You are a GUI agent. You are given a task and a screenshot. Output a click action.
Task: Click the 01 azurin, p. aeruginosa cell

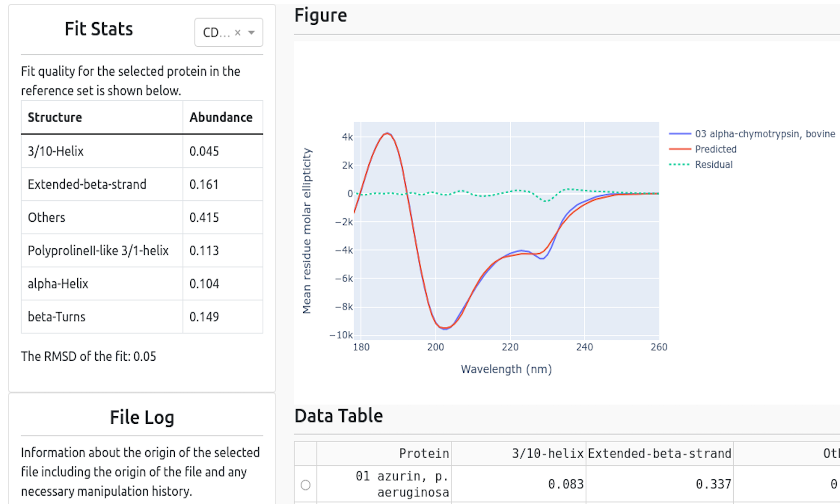point(402,484)
